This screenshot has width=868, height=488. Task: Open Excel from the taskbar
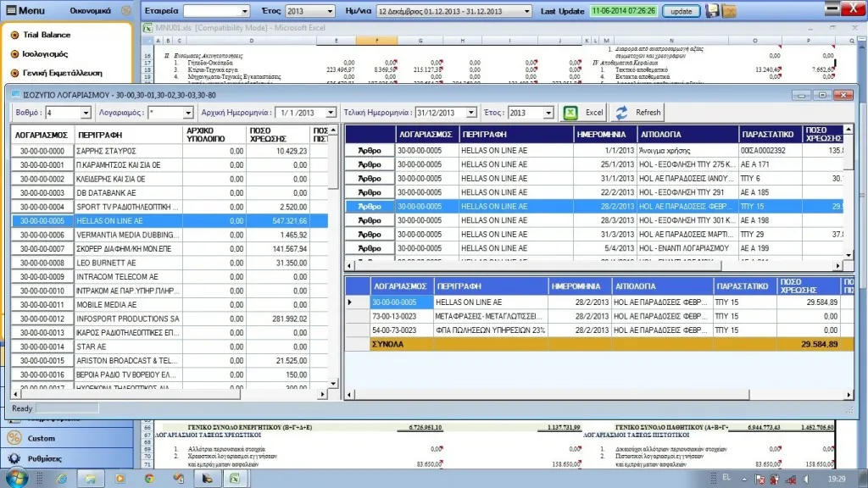tap(235, 479)
